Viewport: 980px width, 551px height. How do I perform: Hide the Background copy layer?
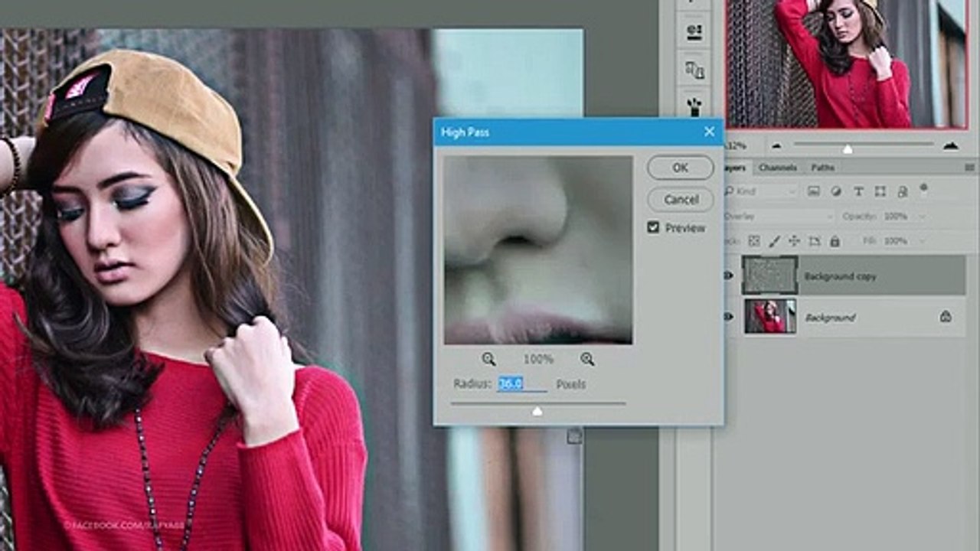pos(728,275)
